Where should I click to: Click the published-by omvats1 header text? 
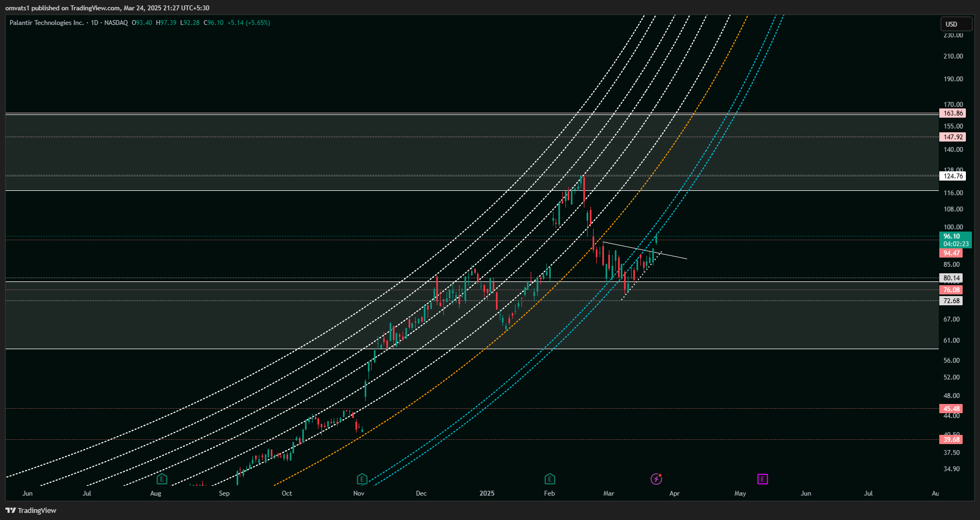107,8
